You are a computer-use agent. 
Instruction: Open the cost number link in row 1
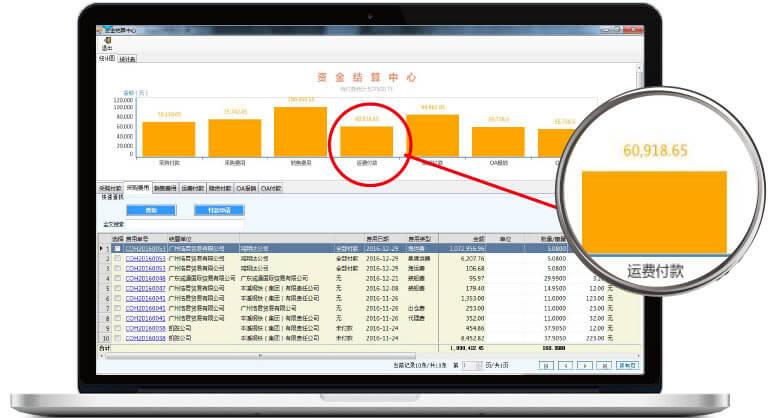(145, 249)
